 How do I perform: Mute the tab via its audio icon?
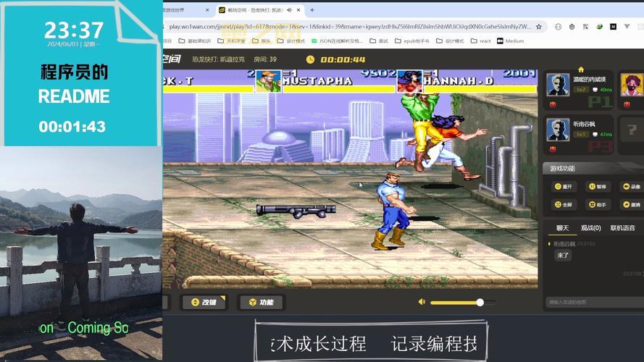tap(289, 10)
